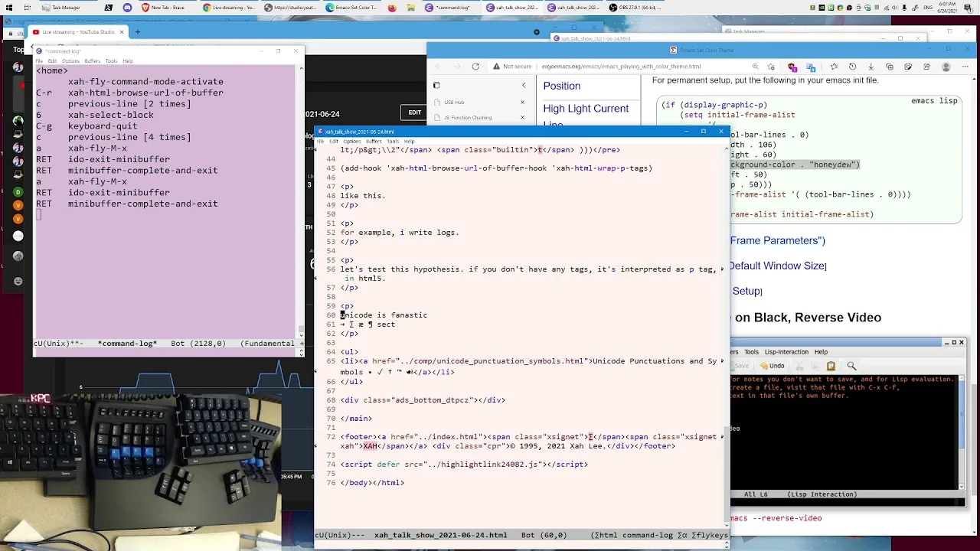The height and width of the screenshot is (551, 980).
Task: Open Options menu in command-log window
Action: pos(70,61)
